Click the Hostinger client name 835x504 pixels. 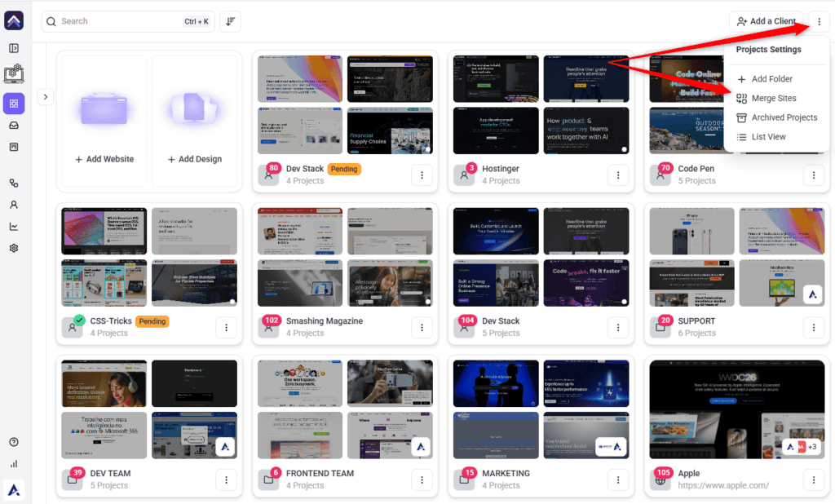(500, 168)
